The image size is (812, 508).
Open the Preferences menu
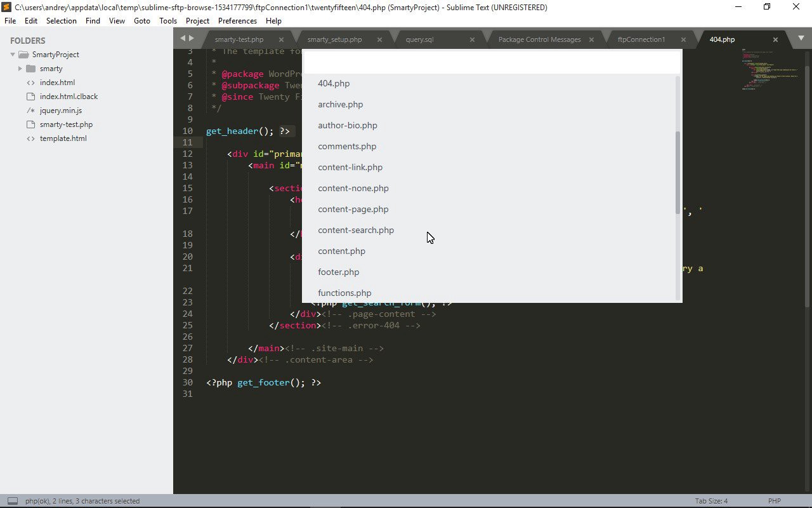[x=237, y=21]
